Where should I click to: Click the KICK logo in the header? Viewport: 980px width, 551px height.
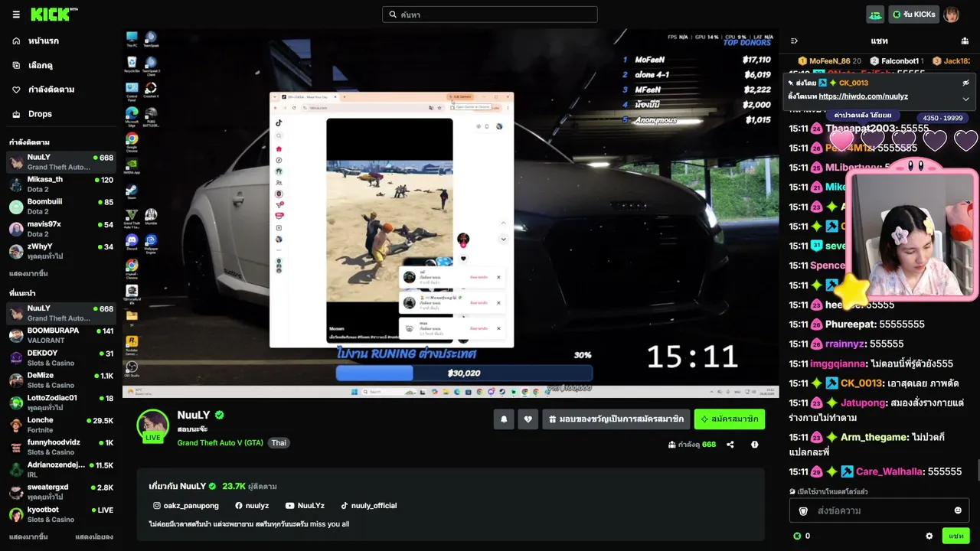click(54, 14)
